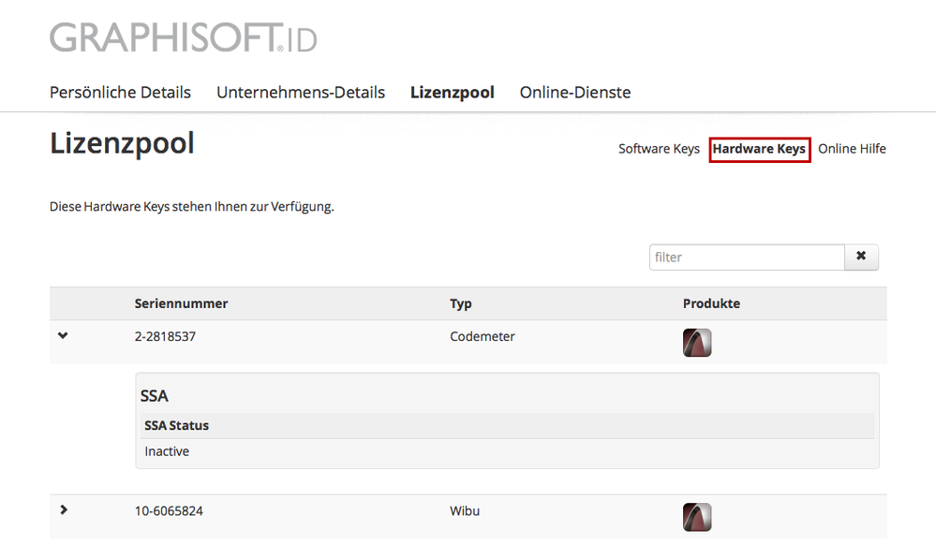This screenshot has width=936, height=560.
Task: Select serial number 2-2818537
Action: [x=165, y=336]
